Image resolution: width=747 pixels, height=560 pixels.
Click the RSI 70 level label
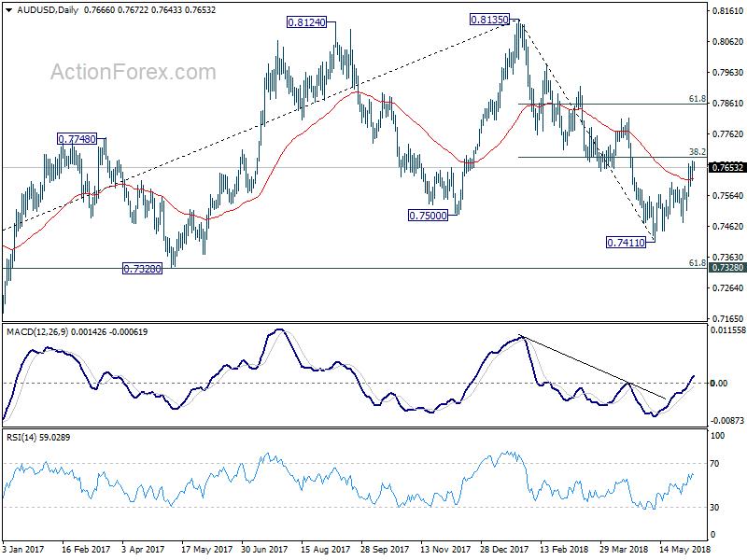[x=714, y=463]
